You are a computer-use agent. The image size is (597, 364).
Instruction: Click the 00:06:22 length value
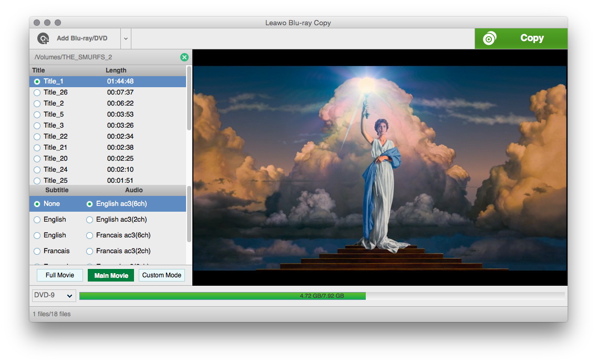click(x=120, y=103)
